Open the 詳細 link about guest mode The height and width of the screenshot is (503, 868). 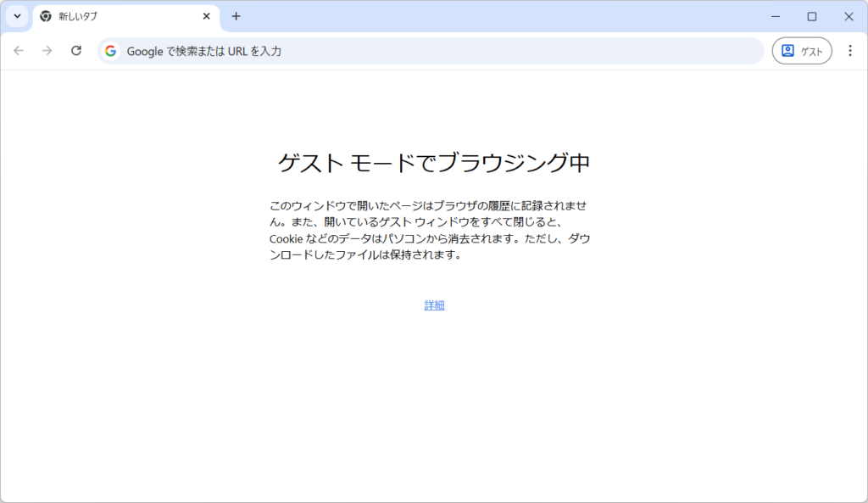pyautogui.click(x=433, y=305)
